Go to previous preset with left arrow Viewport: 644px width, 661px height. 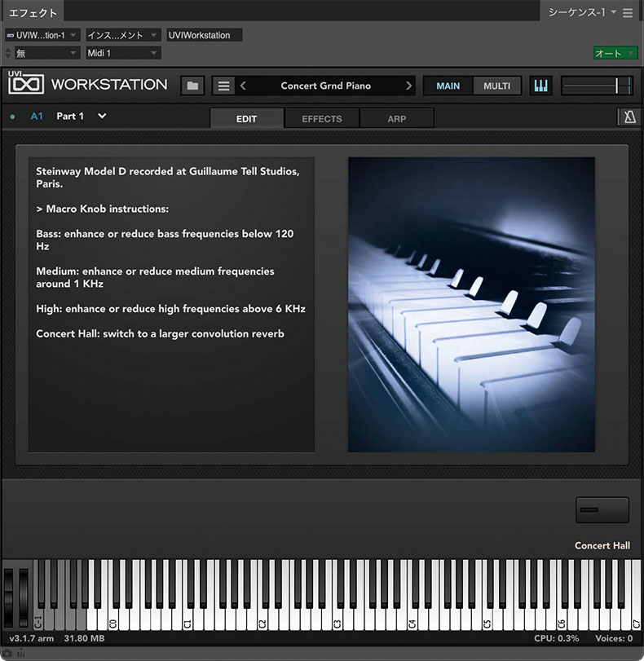[244, 86]
